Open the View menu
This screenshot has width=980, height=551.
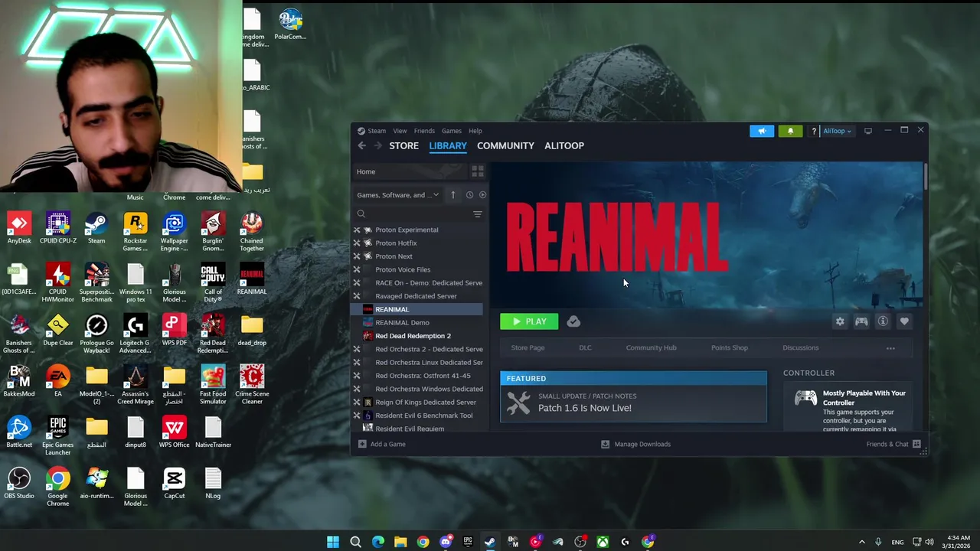click(400, 131)
